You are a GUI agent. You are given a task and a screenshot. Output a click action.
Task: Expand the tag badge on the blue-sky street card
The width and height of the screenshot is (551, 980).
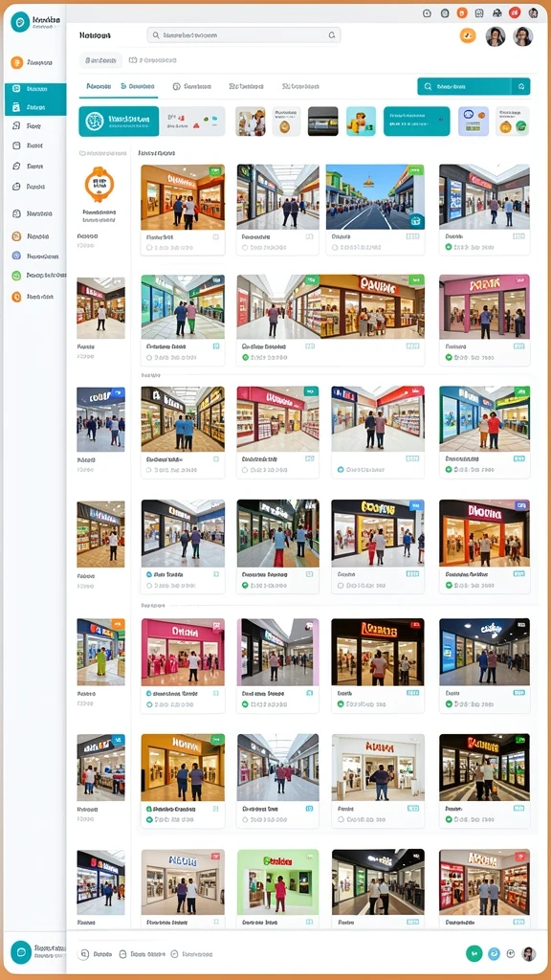(x=416, y=170)
